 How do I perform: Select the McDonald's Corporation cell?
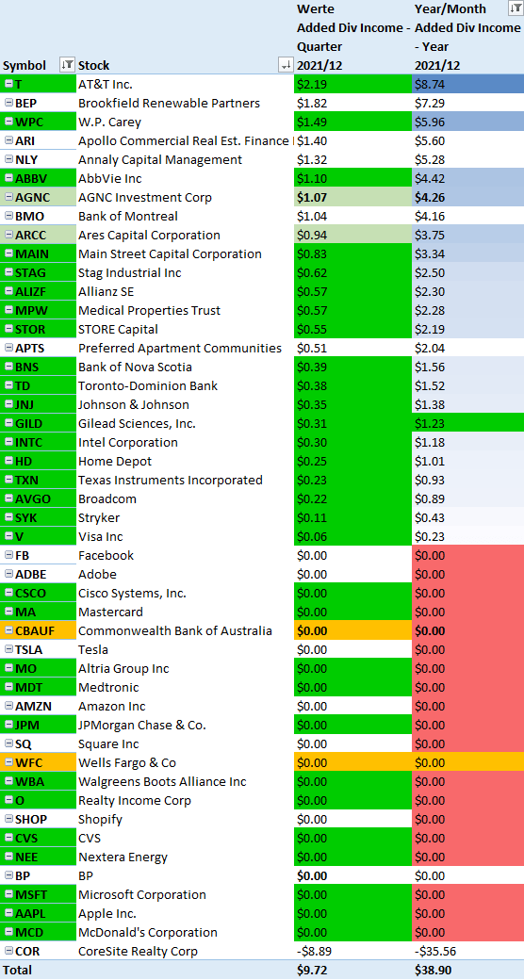[185, 932]
